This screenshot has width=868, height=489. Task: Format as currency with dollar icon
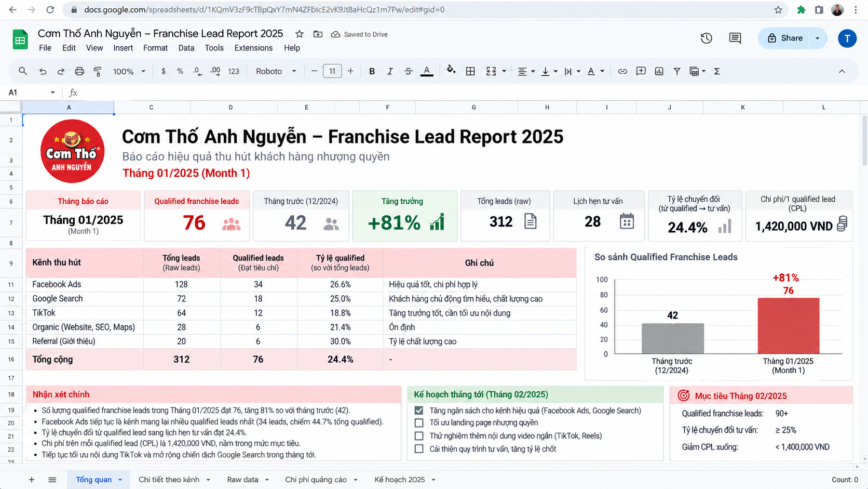coord(164,71)
